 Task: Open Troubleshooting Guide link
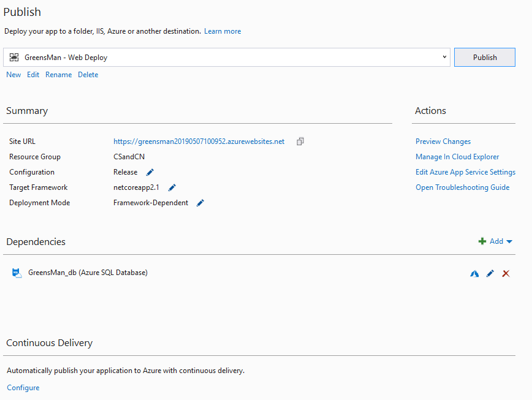tap(463, 187)
